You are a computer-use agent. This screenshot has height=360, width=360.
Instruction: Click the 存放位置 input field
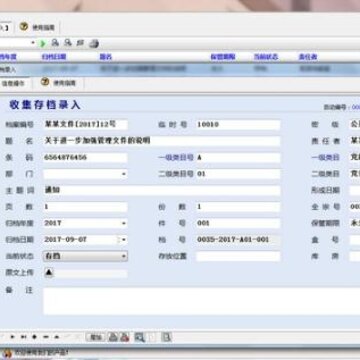pyautogui.click(x=238, y=256)
